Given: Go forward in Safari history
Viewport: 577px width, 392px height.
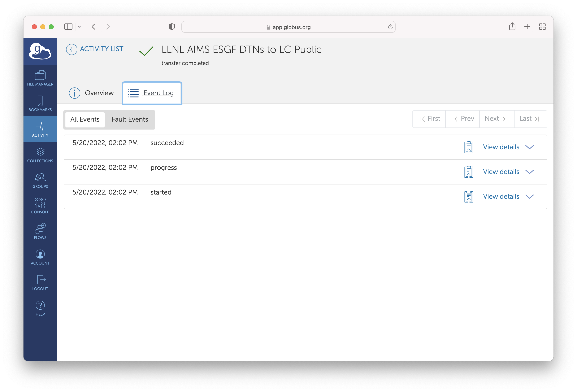Looking at the screenshot, I should (108, 27).
